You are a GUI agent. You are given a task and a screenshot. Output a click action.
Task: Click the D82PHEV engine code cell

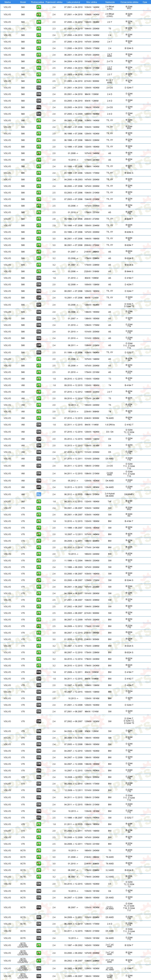129,495
